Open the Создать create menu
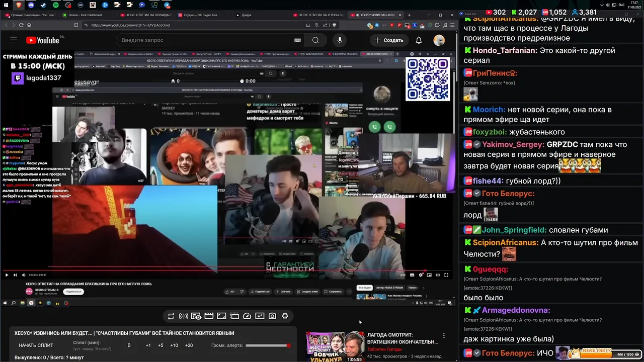Image resolution: width=644 pixels, height=362 pixels. 388,40
